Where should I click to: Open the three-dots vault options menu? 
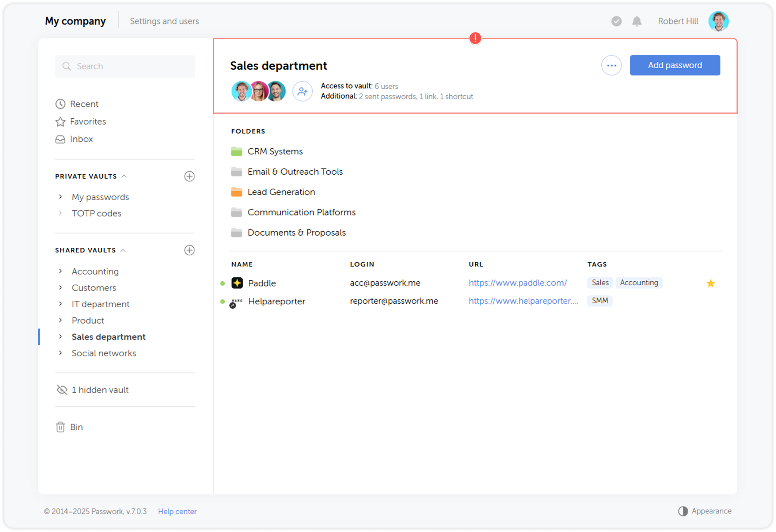[x=611, y=65]
